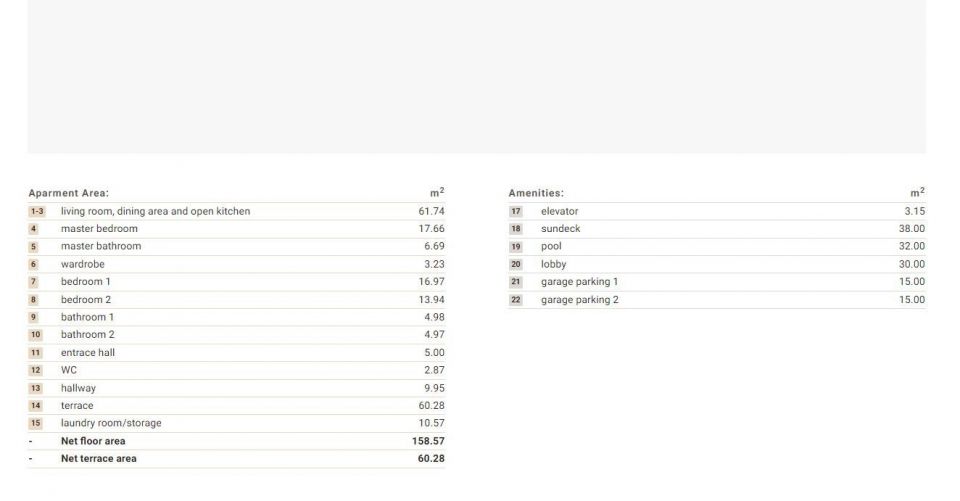
Task: Select the wardrobe row label
Action: pyautogui.click(x=83, y=264)
